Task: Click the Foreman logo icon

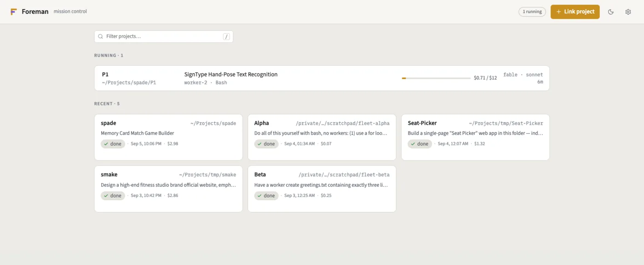Action: 14,12
